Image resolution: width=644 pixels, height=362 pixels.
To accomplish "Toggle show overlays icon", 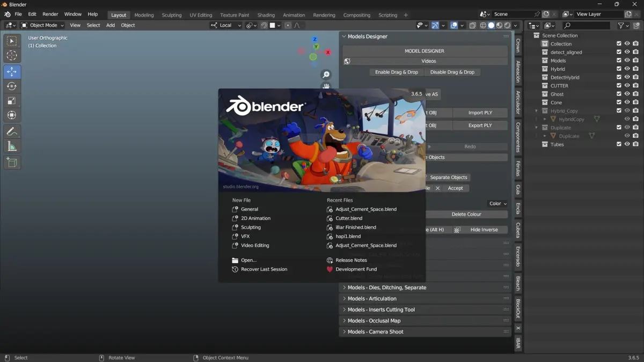I will (454, 25).
